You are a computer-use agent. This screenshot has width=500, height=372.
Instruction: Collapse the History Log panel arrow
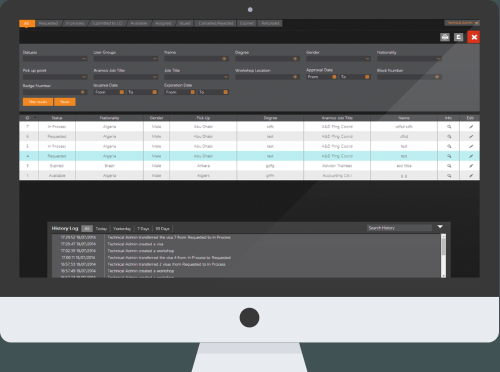440,227
